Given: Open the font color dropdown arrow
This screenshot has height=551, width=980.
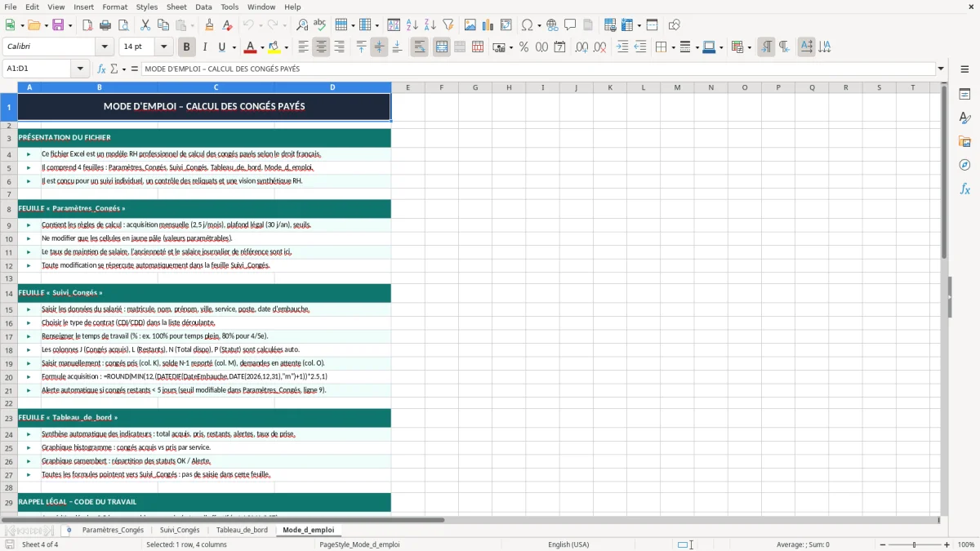Looking at the screenshot, I should 262,47.
